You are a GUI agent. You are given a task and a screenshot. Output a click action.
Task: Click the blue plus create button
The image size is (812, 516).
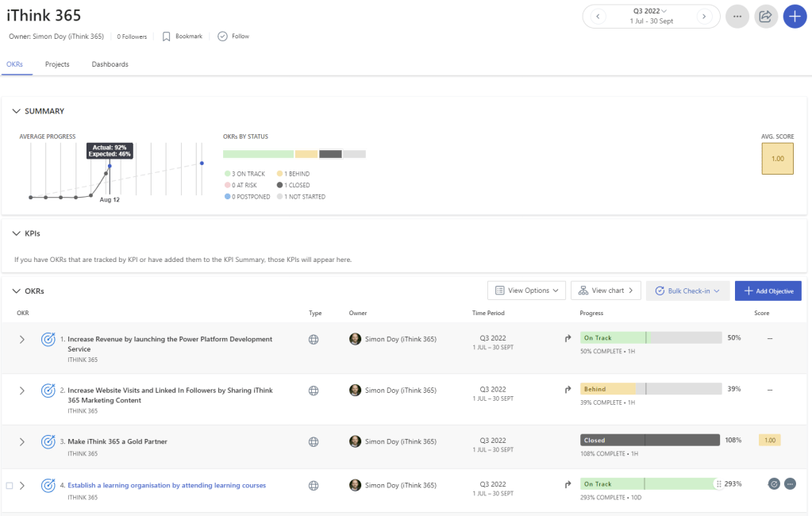coord(795,16)
